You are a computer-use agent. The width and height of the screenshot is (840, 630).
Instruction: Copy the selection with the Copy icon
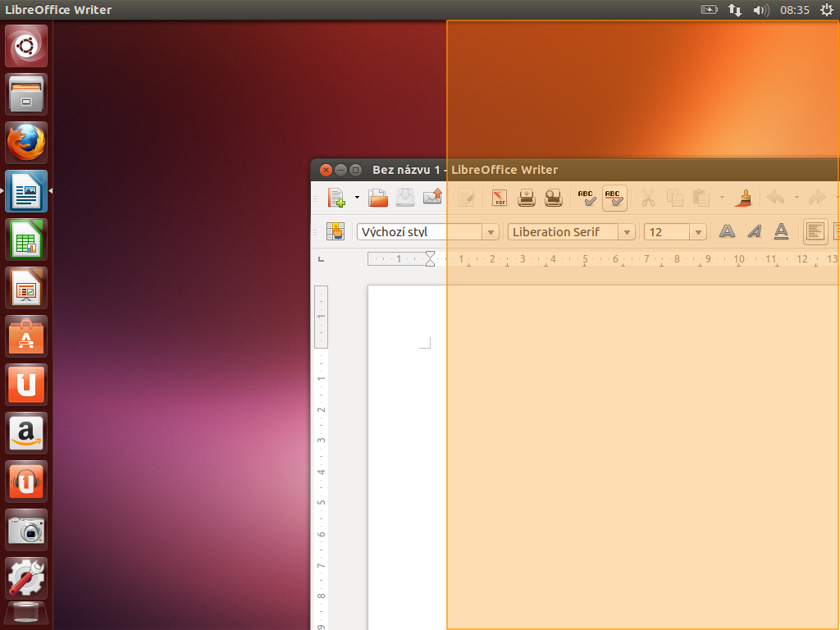click(x=674, y=198)
